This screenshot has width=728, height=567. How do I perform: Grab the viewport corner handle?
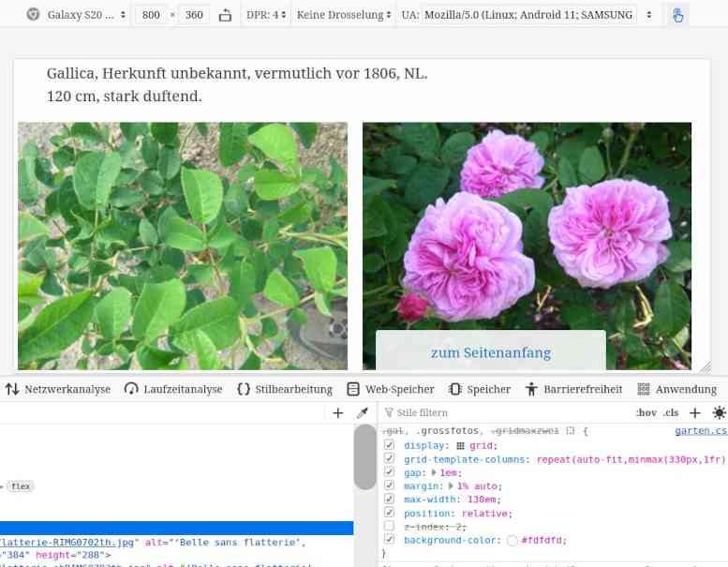tap(705, 367)
